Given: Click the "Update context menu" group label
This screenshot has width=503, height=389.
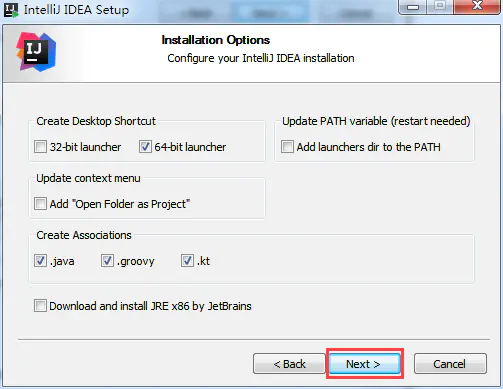Looking at the screenshot, I should (88, 178).
